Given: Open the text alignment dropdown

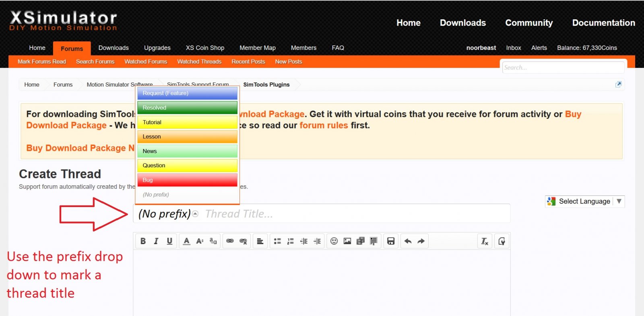Looking at the screenshot, I should click(260, 241).
